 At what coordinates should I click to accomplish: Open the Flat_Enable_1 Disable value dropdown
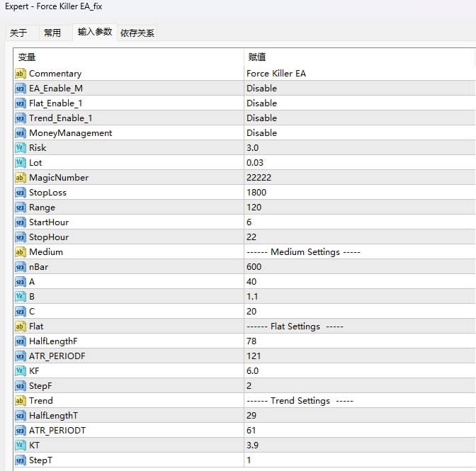coord(360,103)
